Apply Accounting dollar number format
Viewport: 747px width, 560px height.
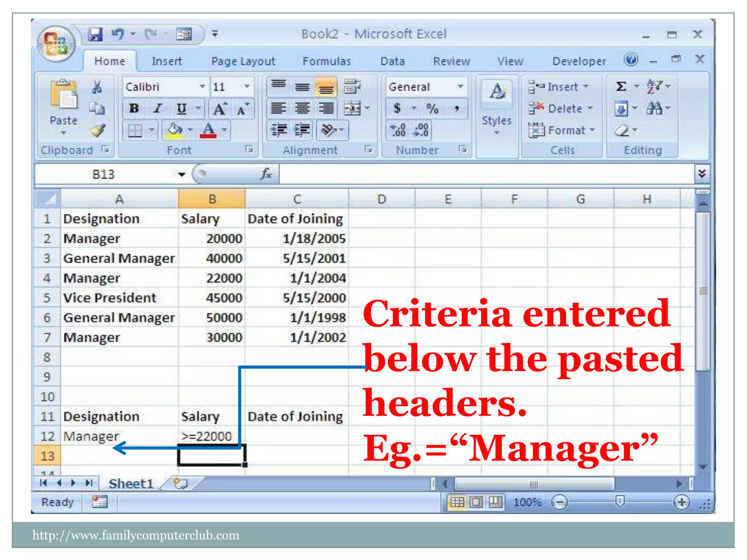[x=397, y=108]
